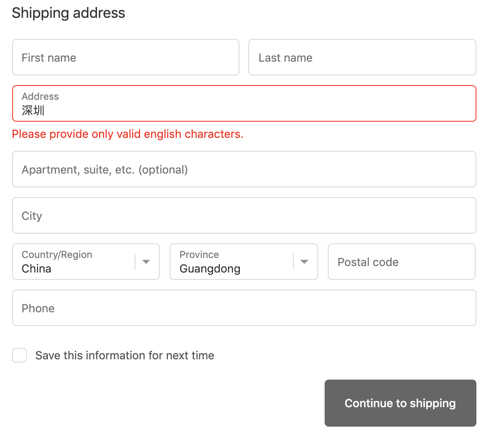Viewport: 504px width, 438px height.
Task: Click into the Last name field
Action: [362, 58]
